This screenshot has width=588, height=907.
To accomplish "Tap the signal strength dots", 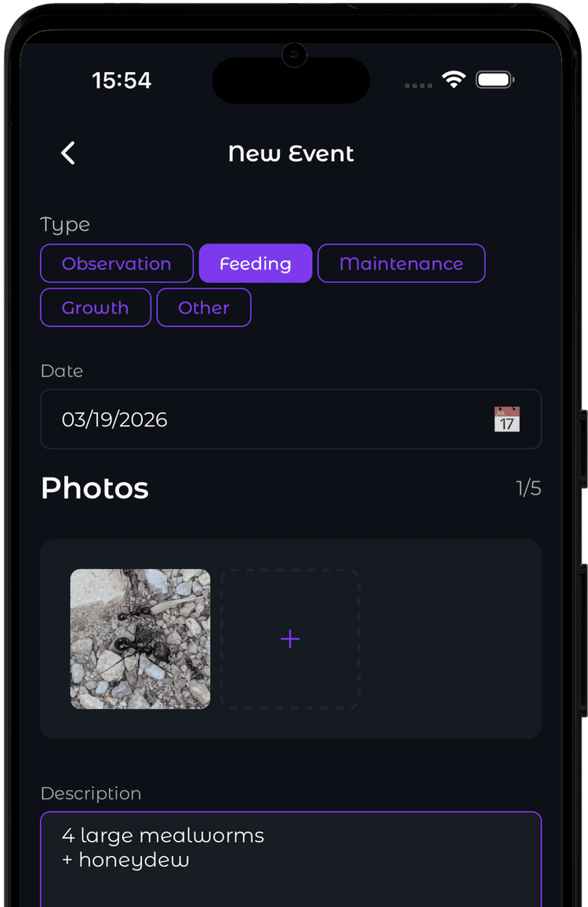I will (x=419, y=85).
